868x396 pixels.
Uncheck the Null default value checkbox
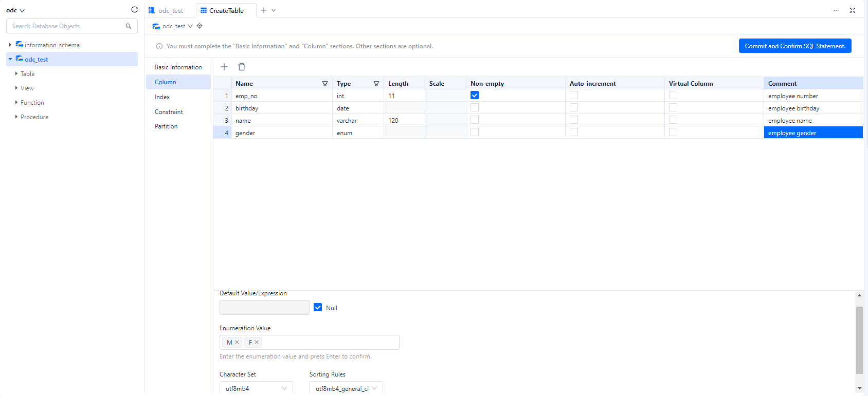[318, 308]
